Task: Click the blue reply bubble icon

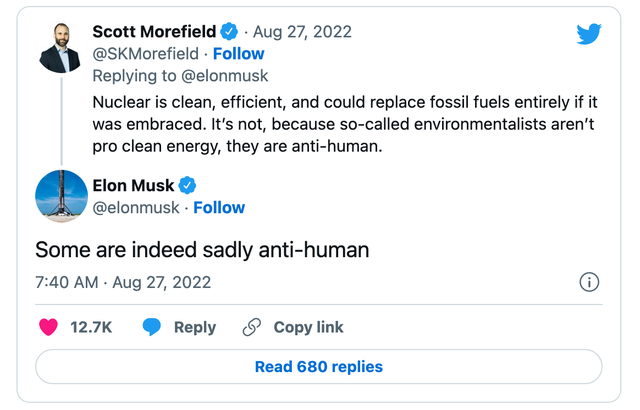Action: [x=152, y=327]
